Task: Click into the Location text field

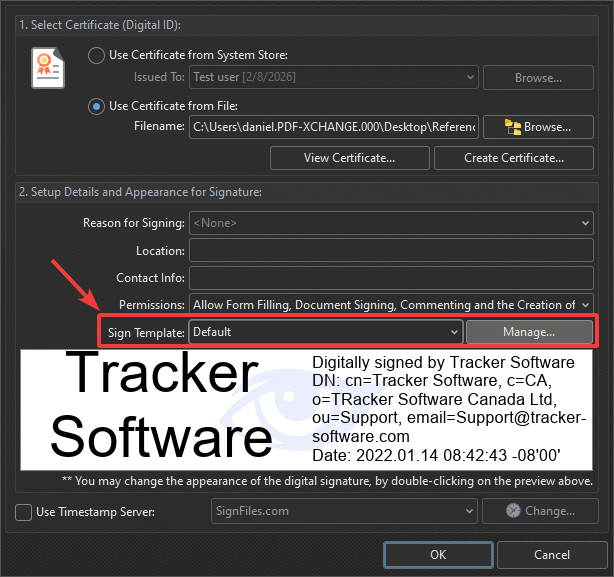Action: [x=390, y=250]
